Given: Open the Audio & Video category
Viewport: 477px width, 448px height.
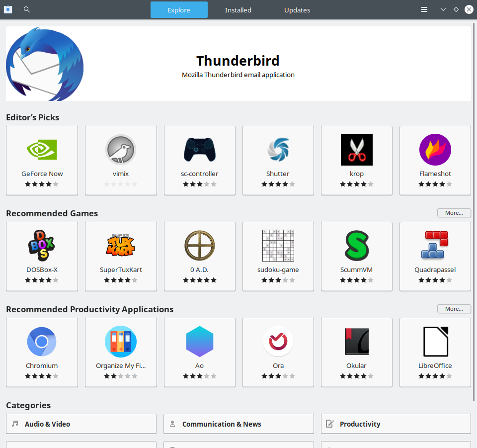Looking at the screenshot, I should click(81, 424).
